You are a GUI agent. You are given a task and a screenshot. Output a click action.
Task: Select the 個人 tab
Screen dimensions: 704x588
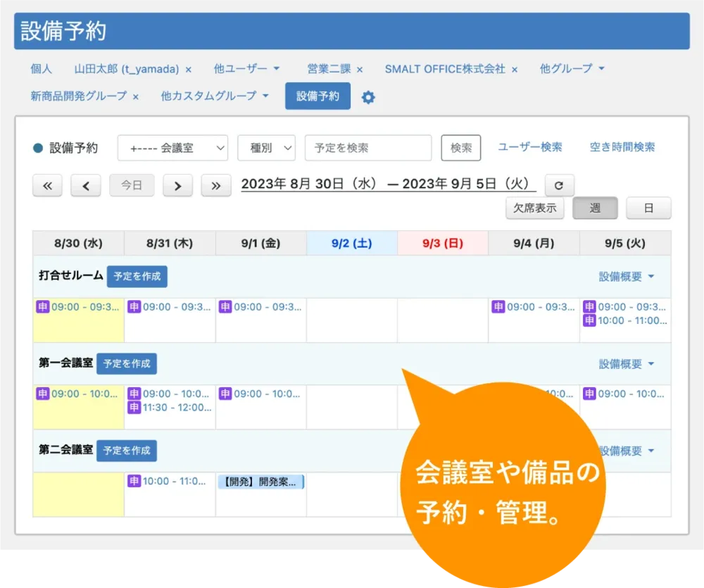click(42, 69)
